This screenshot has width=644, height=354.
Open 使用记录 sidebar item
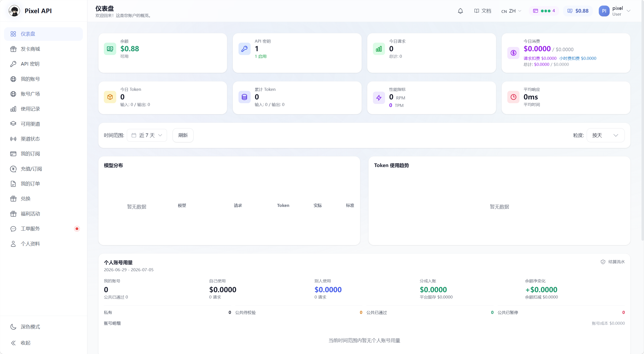[43, 109]
